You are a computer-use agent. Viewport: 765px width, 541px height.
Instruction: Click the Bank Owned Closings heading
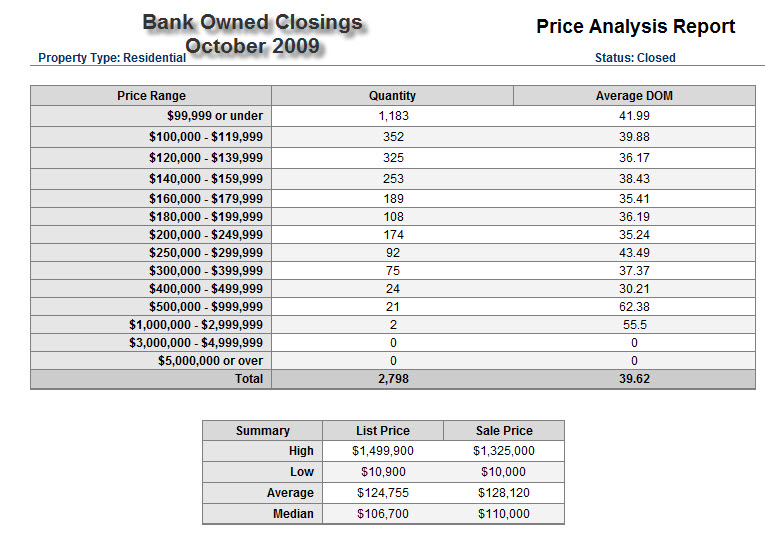[252, 22]
